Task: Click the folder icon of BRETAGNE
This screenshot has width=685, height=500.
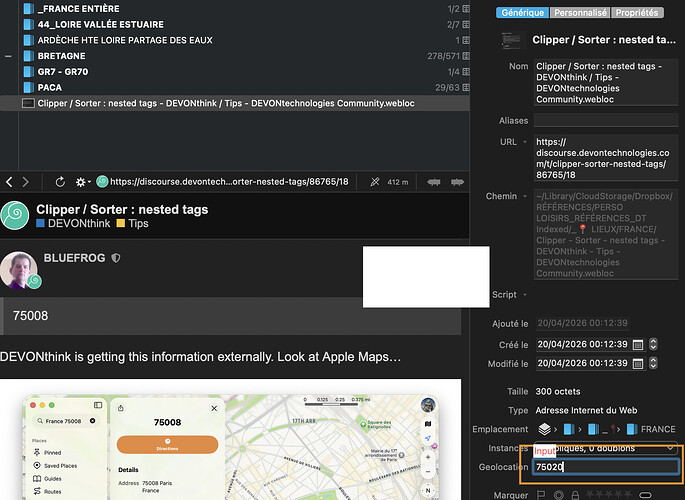Action: click(28, 55)
